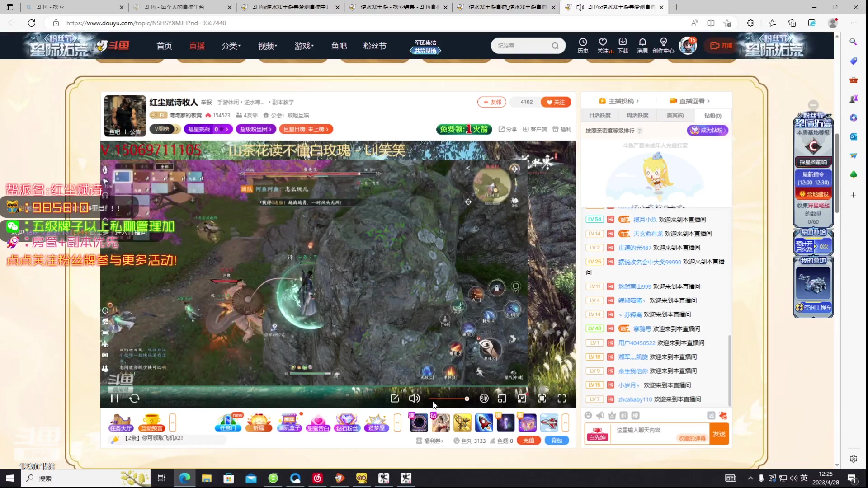Switch to 日活跃度 tab

point(599,116)
